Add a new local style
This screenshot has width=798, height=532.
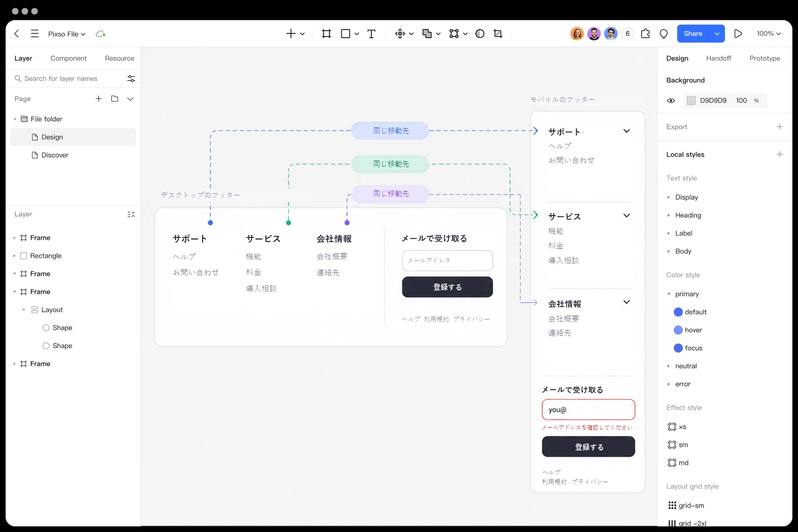[x=779, y=154]
